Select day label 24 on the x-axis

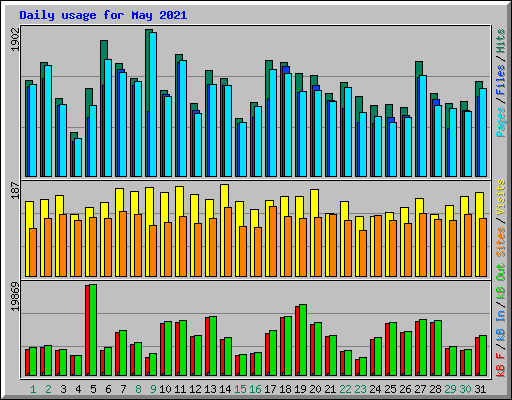(375, 389)
